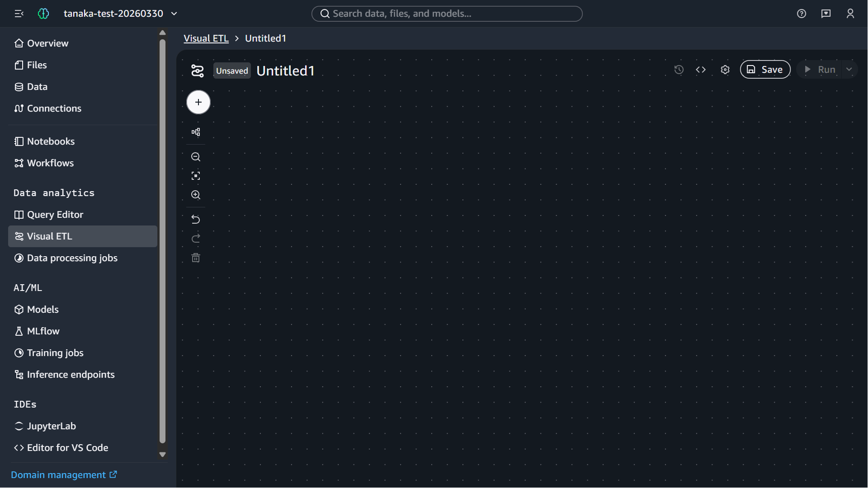Image resolution: width=868 pixels, height=488 pixels.
Task: Open the version history clock icon
Action: (x=679, y=70)
